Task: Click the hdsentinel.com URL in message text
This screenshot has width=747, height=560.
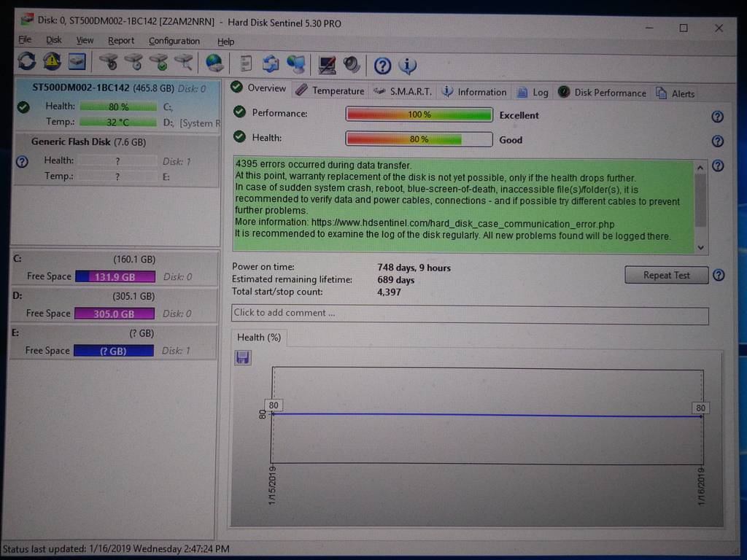Action: pos(462,223)
